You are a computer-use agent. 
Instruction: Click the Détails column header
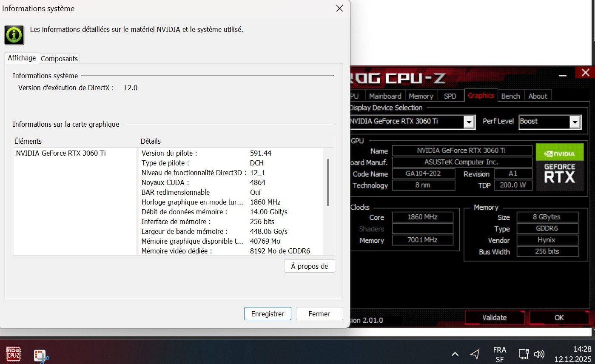tap(236, 141)
